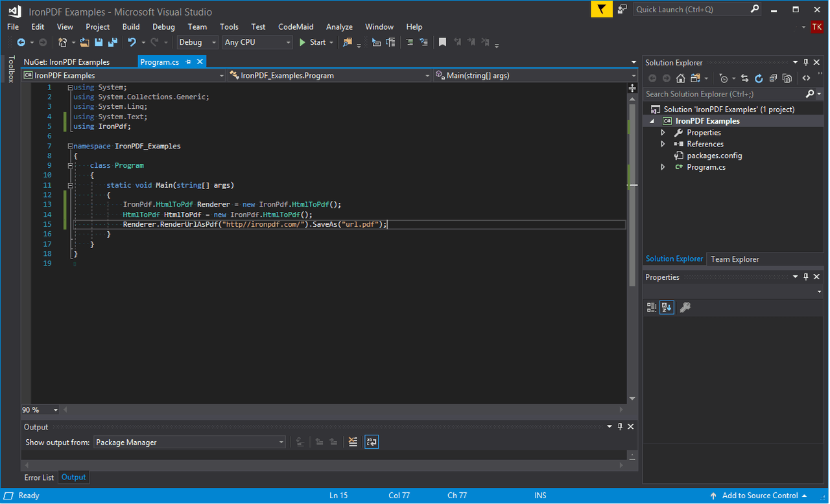Click the Undo arrow icon

[x=132, y=42]
